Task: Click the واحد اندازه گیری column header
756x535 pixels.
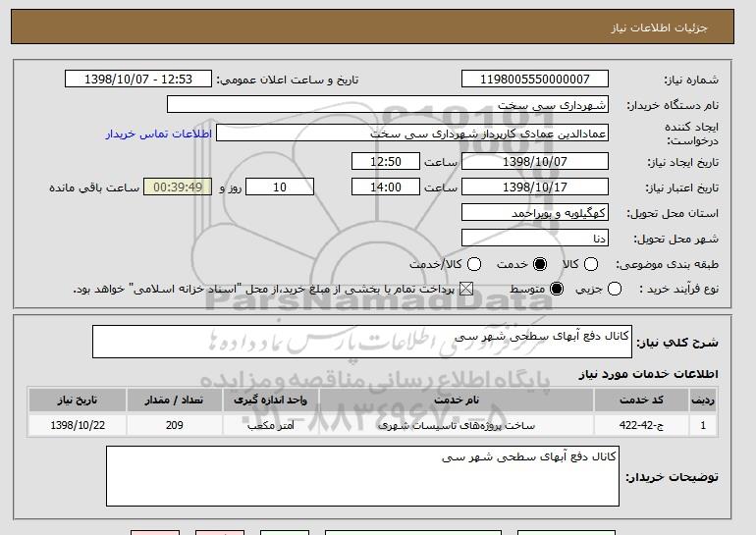Action: (x=270, y=401)
